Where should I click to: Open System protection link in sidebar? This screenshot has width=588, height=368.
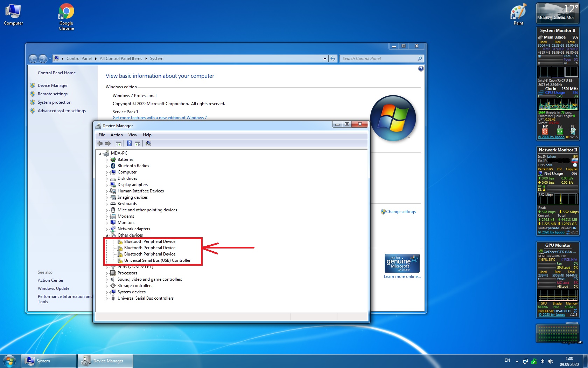(x=55, y=102)
